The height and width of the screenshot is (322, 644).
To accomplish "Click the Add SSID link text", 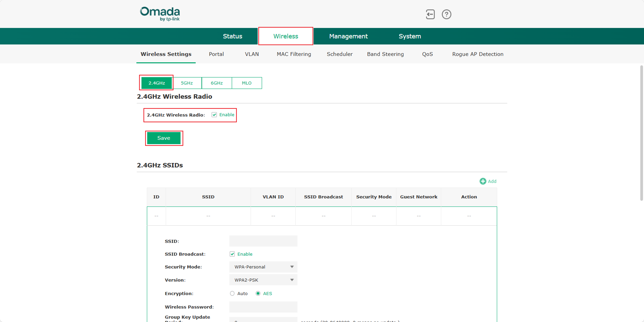I will pos(492,181).
